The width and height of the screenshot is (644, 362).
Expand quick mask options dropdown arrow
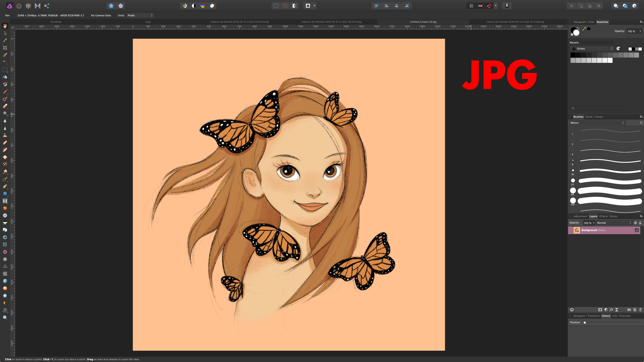[x=314, y=6]
